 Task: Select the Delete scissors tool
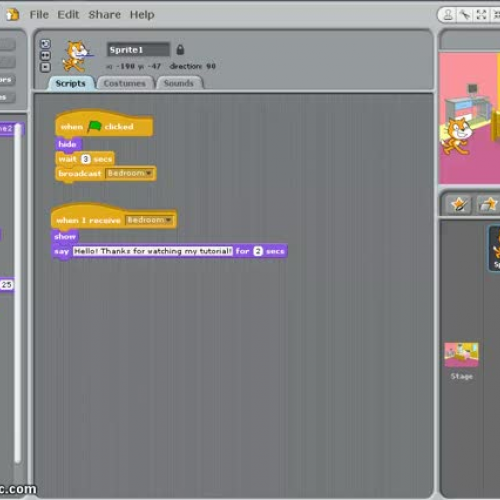pos(465,15)
